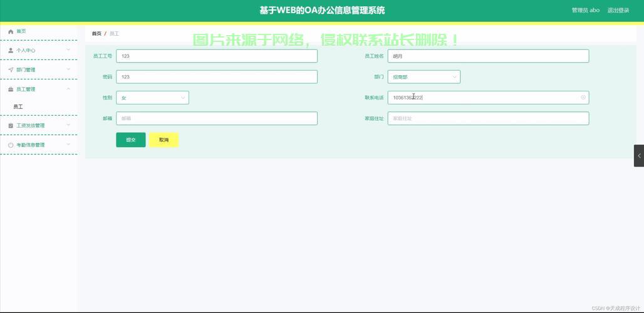Screen dimensions: 644x313
Task: Expand the 工资发放管理 menu chevron
Action: coord(68,125)
